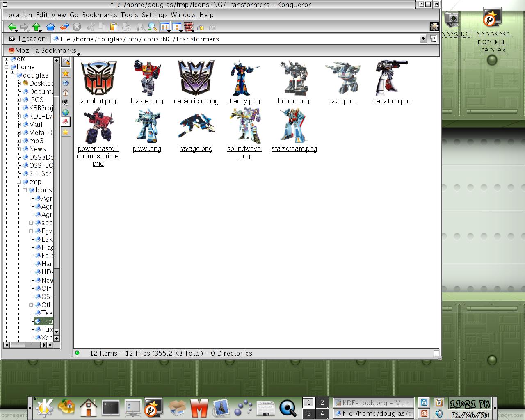Expand the Mail folder in the tree
This screenshot has height=420, width=525.
click(19, 124)
